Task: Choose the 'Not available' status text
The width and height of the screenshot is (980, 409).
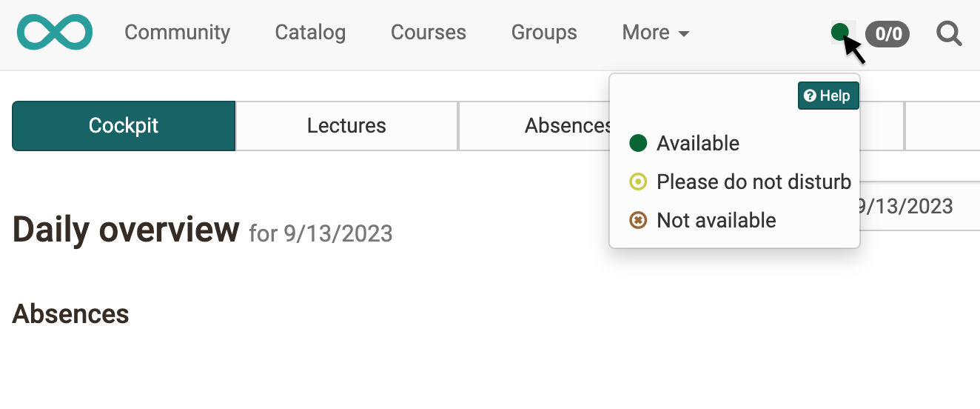Action: coord(716,220)
